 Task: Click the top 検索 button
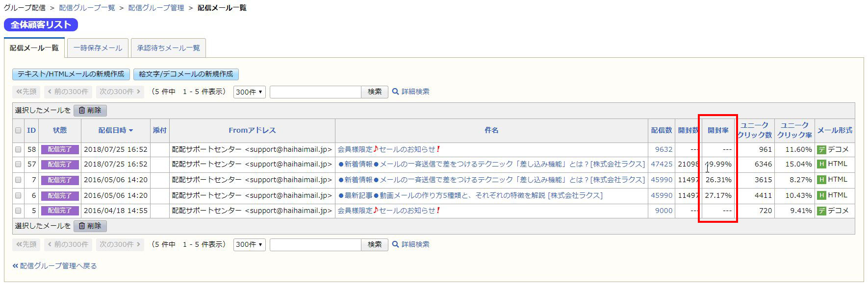click(x=375, y=92)
